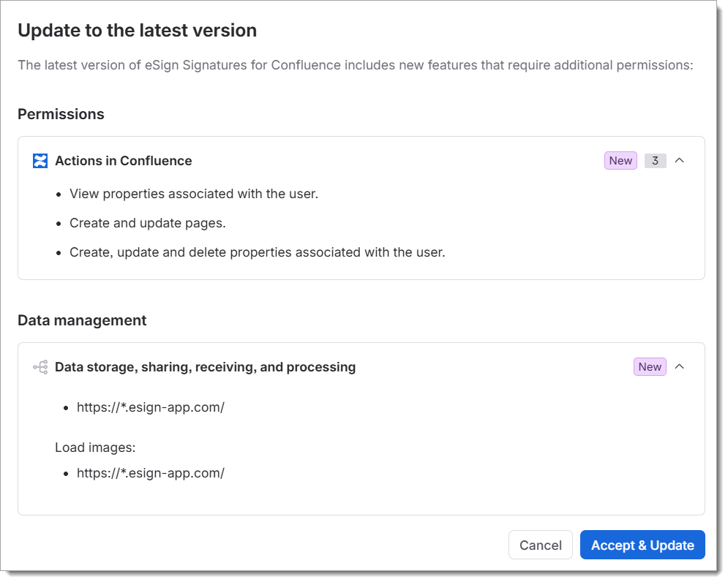
Task: Click the permission count badge showing 3
Action: pyautogui.click(x=655, y=161)
